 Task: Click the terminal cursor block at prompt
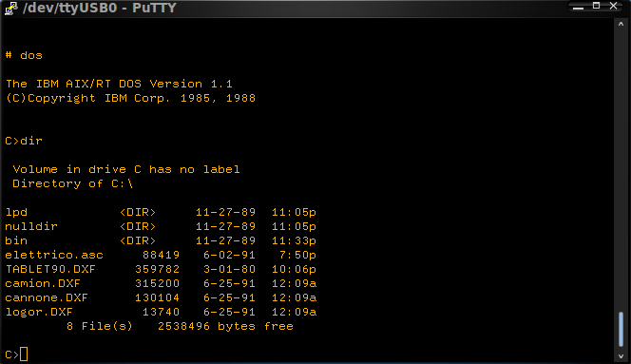[x=24, y=354]
